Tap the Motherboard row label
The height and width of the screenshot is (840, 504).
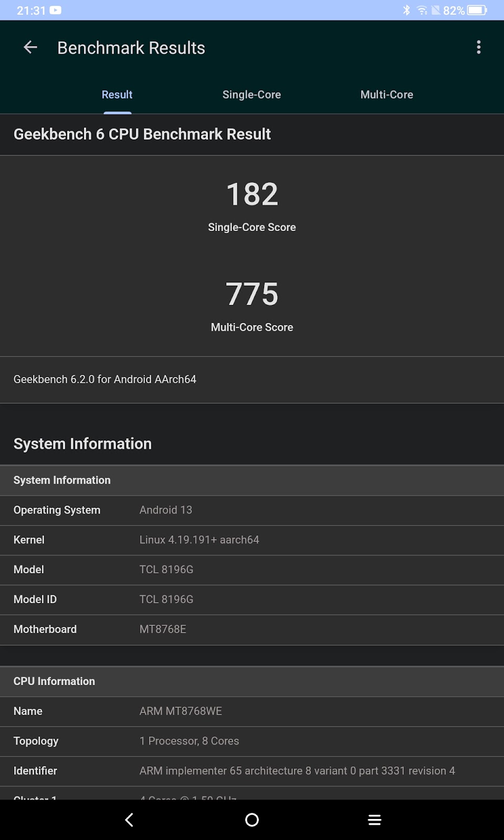[45, 629]
